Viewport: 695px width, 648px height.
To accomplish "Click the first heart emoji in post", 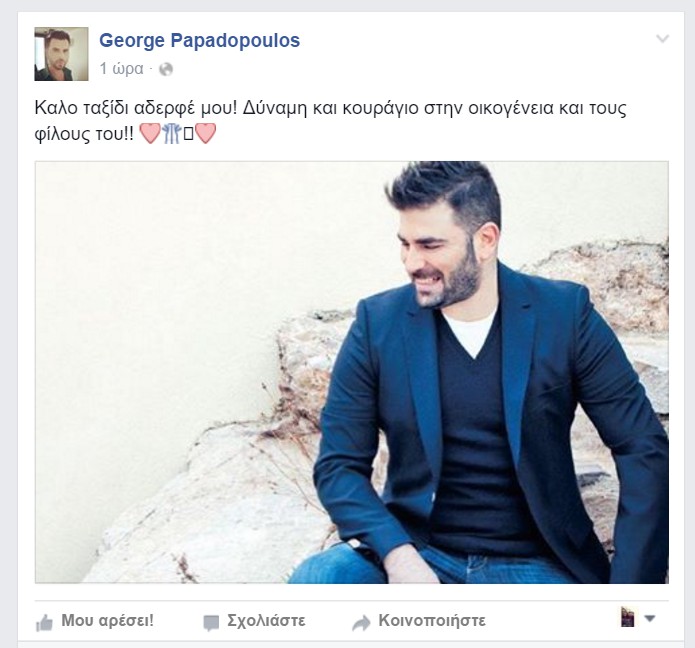I will 150,133.
